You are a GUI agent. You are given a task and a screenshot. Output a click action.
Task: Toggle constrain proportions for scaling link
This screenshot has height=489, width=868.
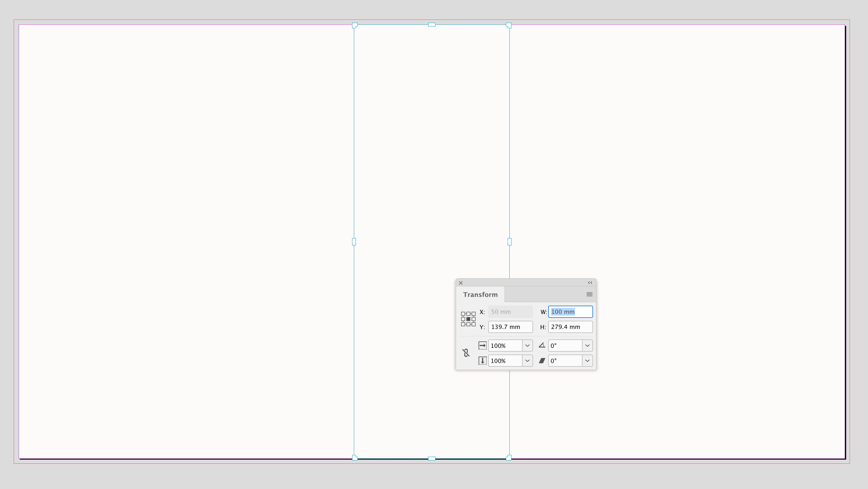click(x=466, y=353)
